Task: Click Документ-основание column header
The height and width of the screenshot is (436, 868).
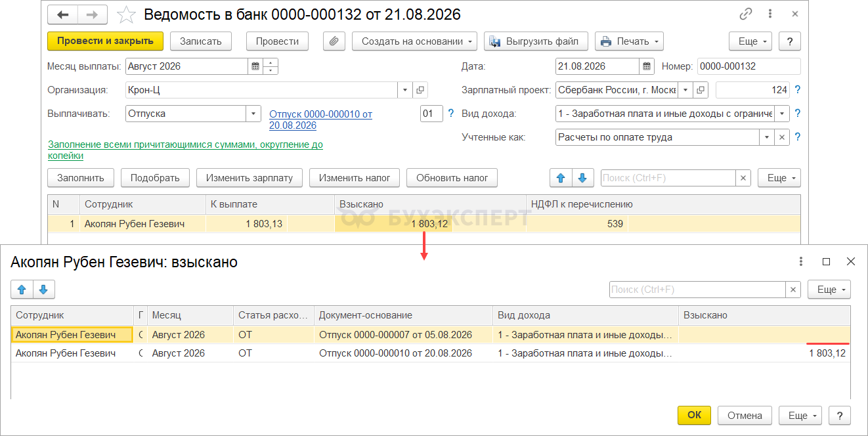Action: click(403, 315)
